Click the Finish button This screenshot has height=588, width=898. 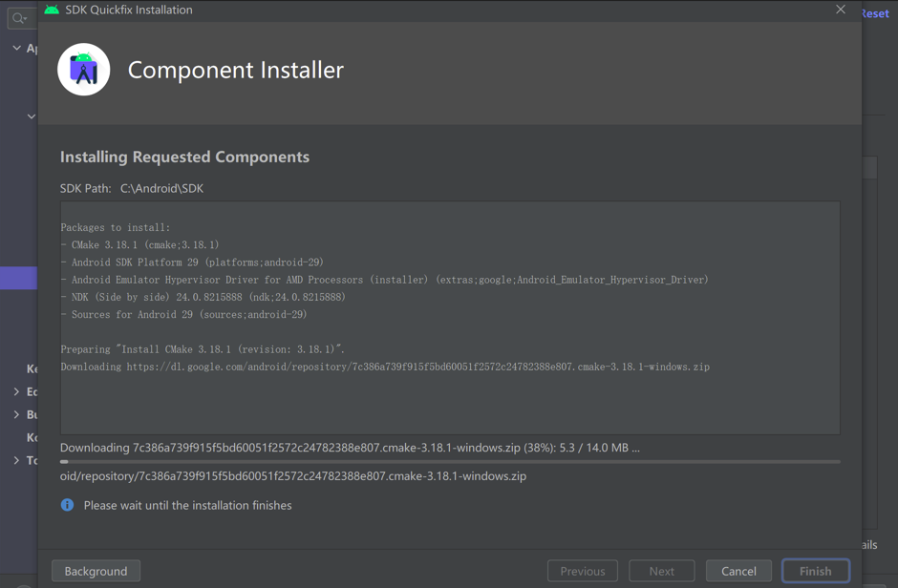coord(815,571)
